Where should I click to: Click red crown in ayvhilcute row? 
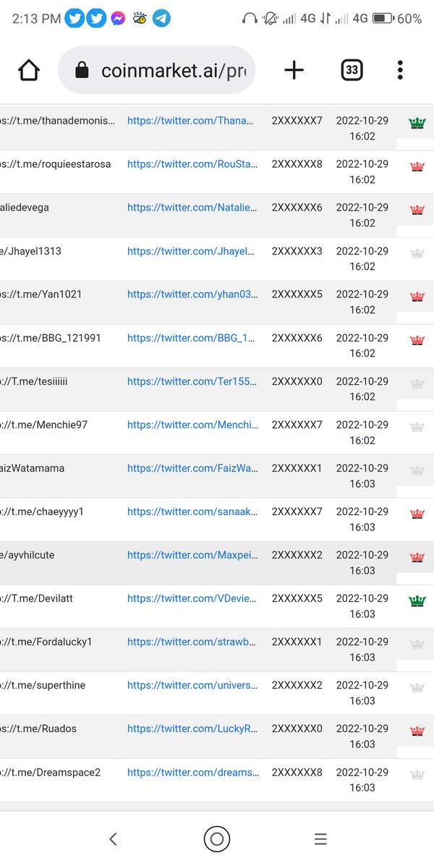tap(417, 557)
